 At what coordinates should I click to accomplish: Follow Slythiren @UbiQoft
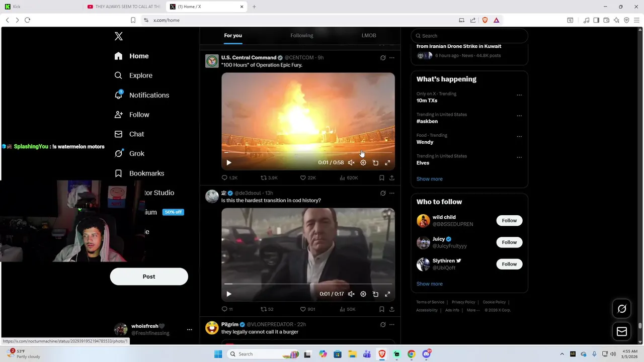tap(509, 264)
